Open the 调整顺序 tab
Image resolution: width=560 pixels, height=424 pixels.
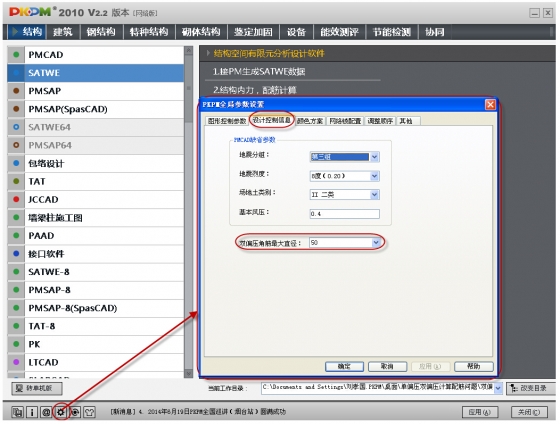[380, 121]
